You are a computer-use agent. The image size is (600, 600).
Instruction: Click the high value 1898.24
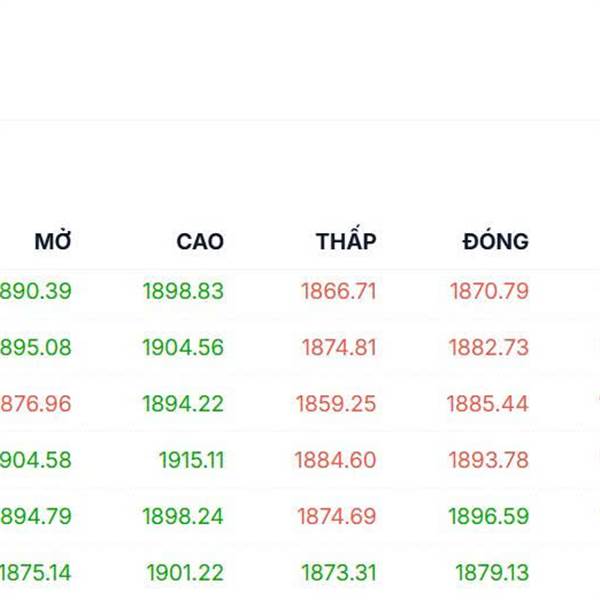coord(183,517)
